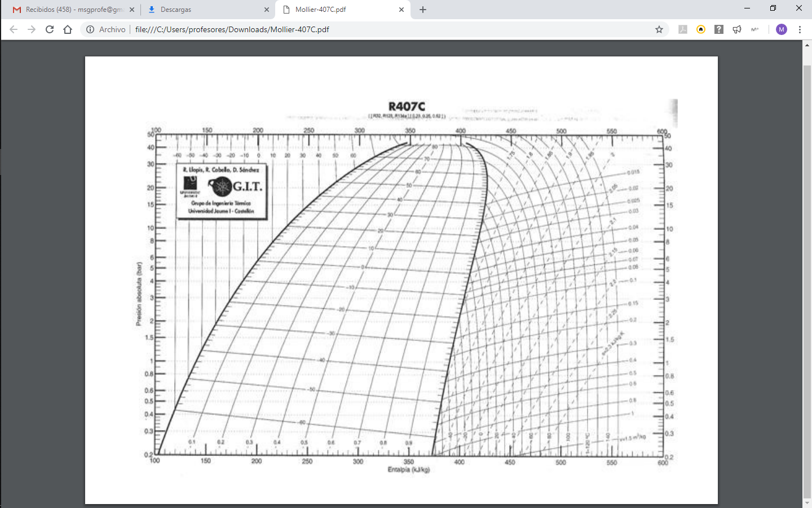Toggle the bookmark star for this page

pos(659,29)
